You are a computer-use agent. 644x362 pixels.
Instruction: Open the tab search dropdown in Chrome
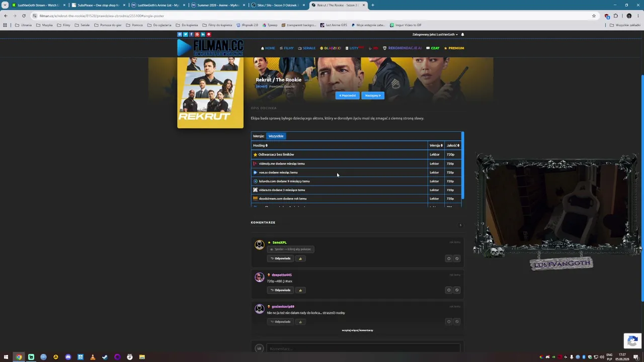click(x=5, y=5)
